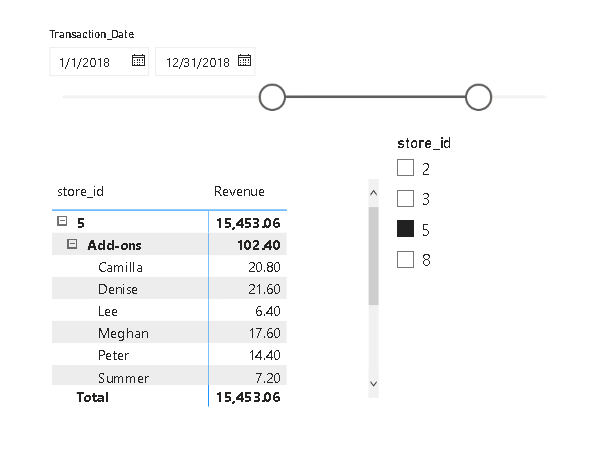Sort by Revenue column header
Screen dimensions: 589x450
tap(239, 192)
